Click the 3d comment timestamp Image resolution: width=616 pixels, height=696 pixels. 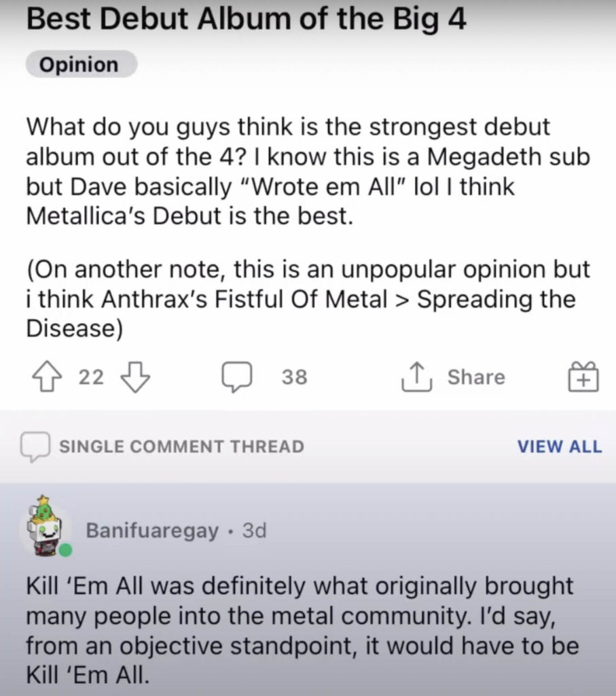click(254, 530)
